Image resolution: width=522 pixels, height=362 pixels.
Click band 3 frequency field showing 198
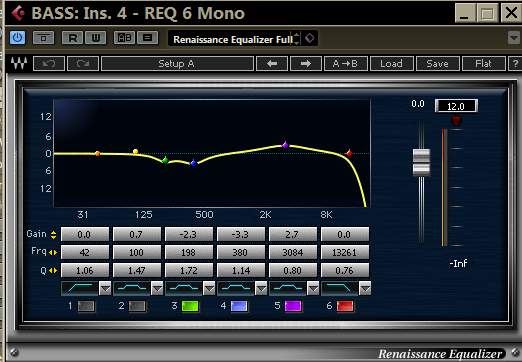(189, 252)
